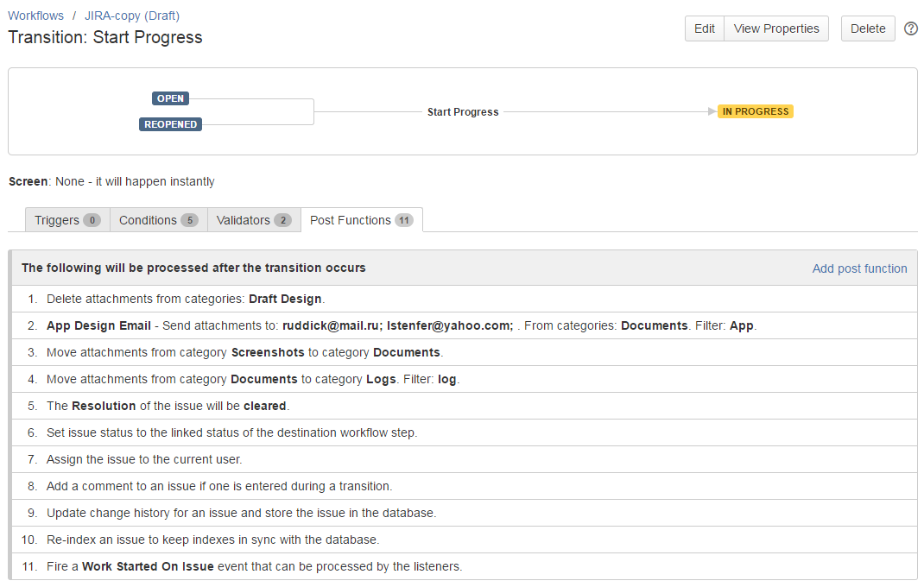The height and width of the screenshot is (587, 924).
Task: Select the Post Functions tab
Action: tap(361, 220)
